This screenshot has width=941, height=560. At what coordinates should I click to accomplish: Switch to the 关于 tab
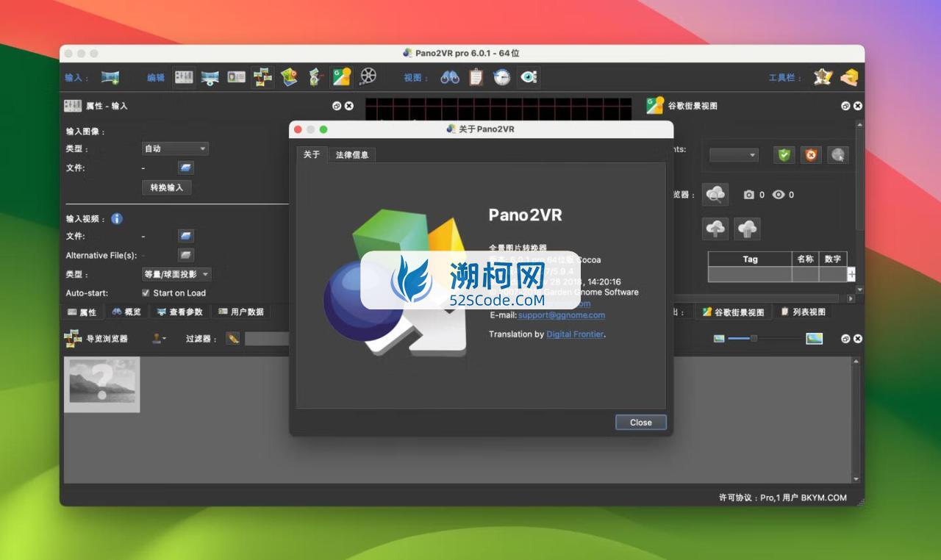pyautogui.click(x=312, y=154)
